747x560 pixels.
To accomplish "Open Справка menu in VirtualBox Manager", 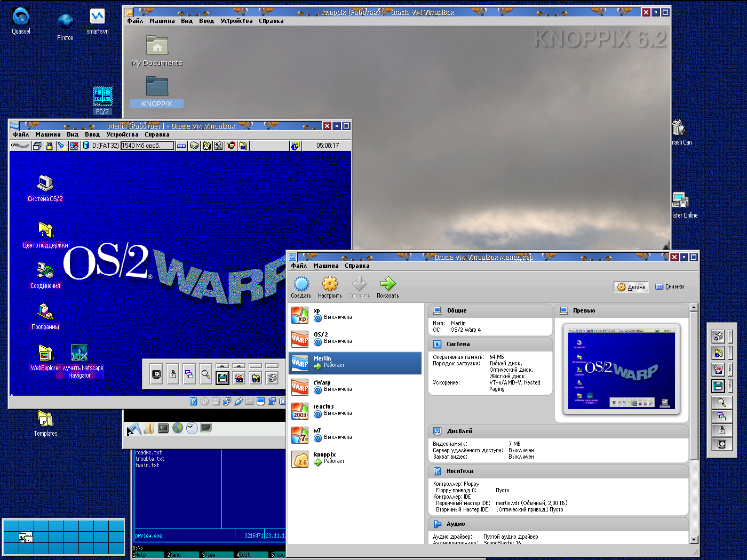I will coord(357,266).
